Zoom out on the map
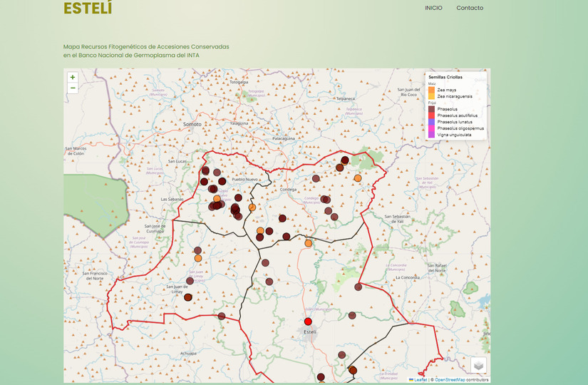 73,88
